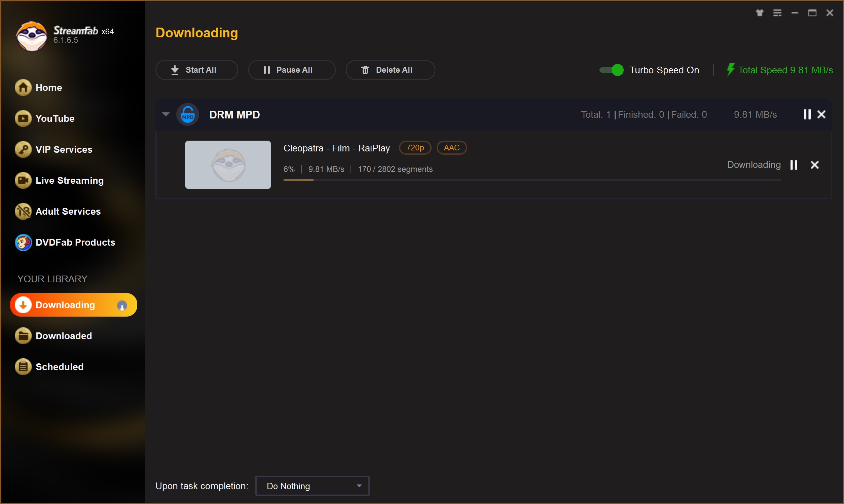Click the download count badge on Downloading
The image size is (844, 504).
pyautogui.click(x=122, y=305)
